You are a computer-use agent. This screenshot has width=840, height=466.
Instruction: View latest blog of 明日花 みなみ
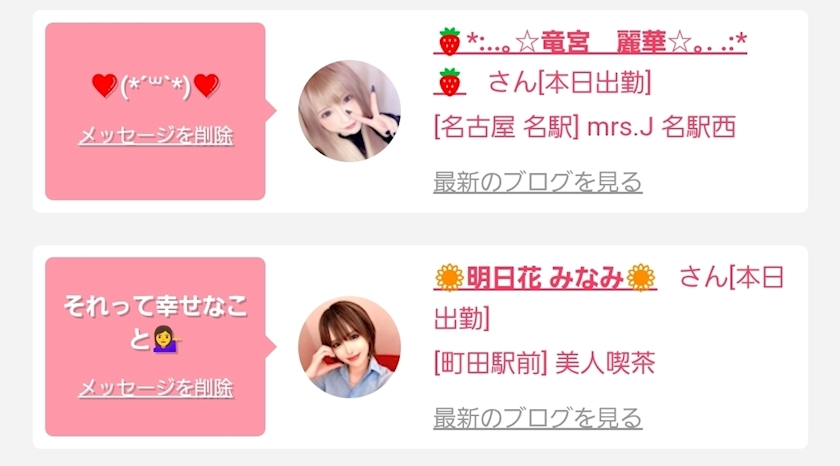pyautogui.click(x=538, y=418)
